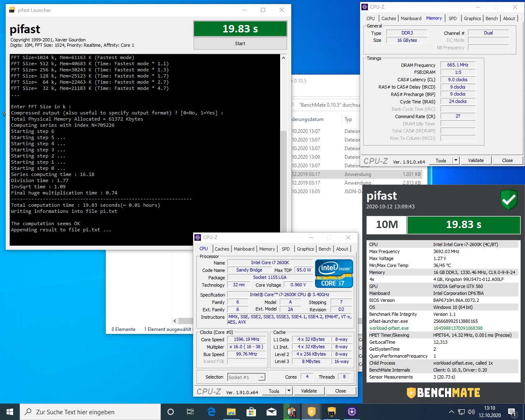Click the Start button in pifast Launcher
Image resolution: width=525 pixels, height=420 pixels.
[240, 43]
